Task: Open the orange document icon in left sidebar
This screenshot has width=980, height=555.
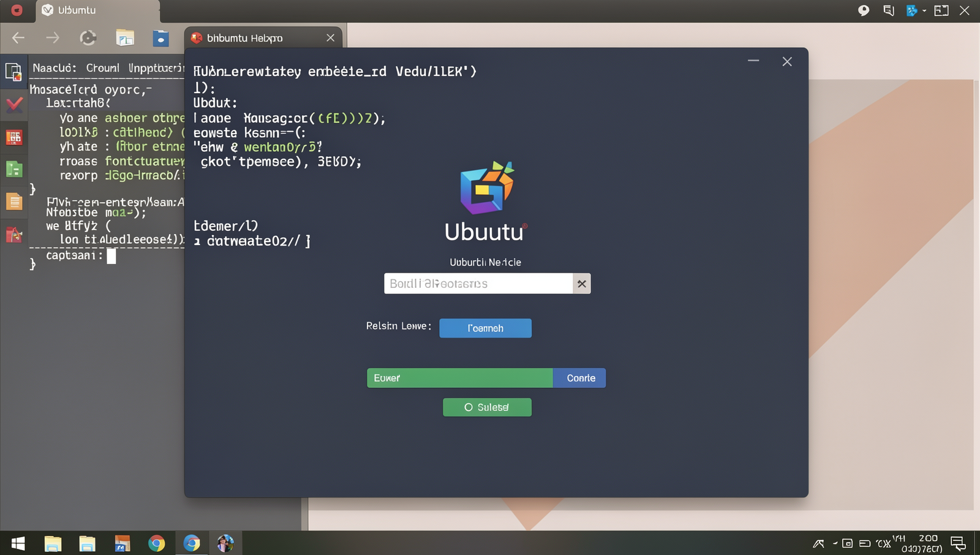Action: [x=14, y=202]
